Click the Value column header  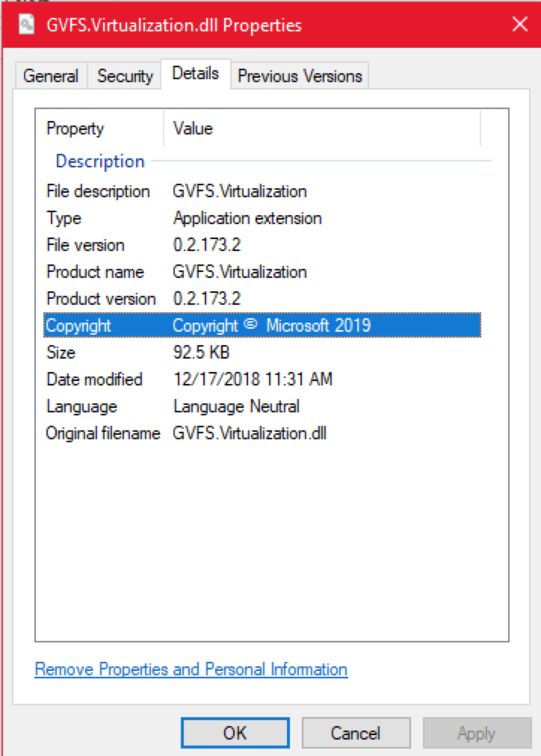click(x=322, y=128)
